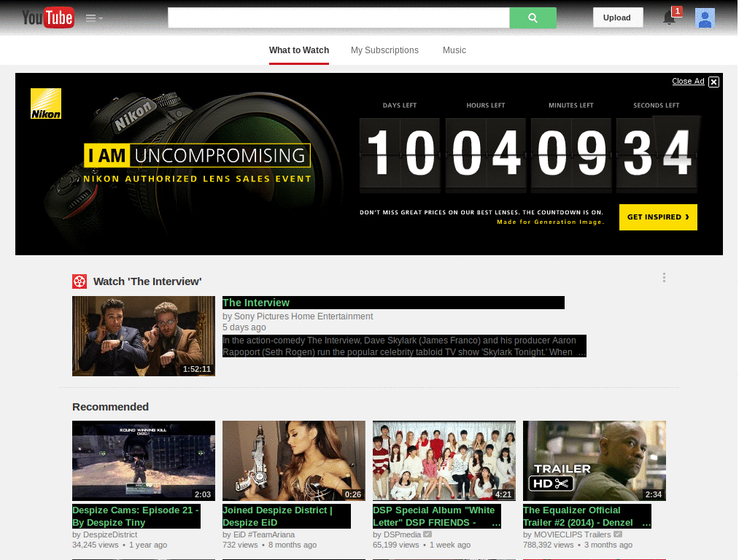The width and height of the screenshot is (747, 560).
Task: Open the Equalizer trailer thumbnail
Action: pos(594,461)
